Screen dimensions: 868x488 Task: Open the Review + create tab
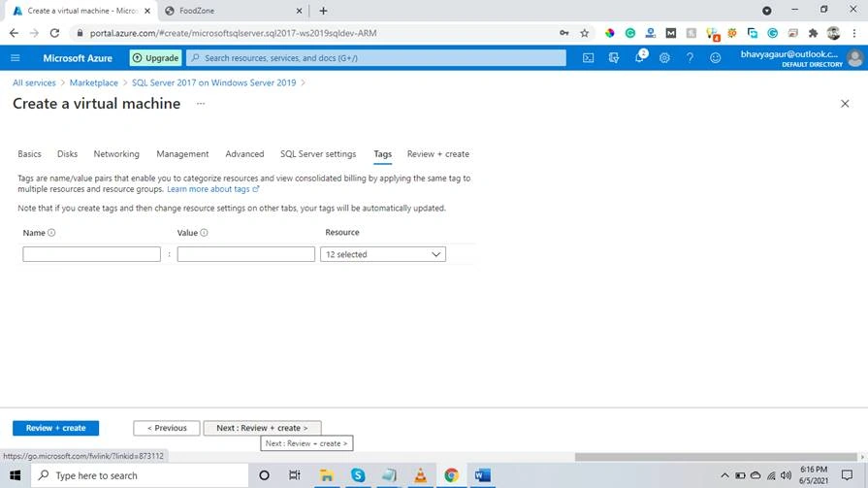pos(437,154)
